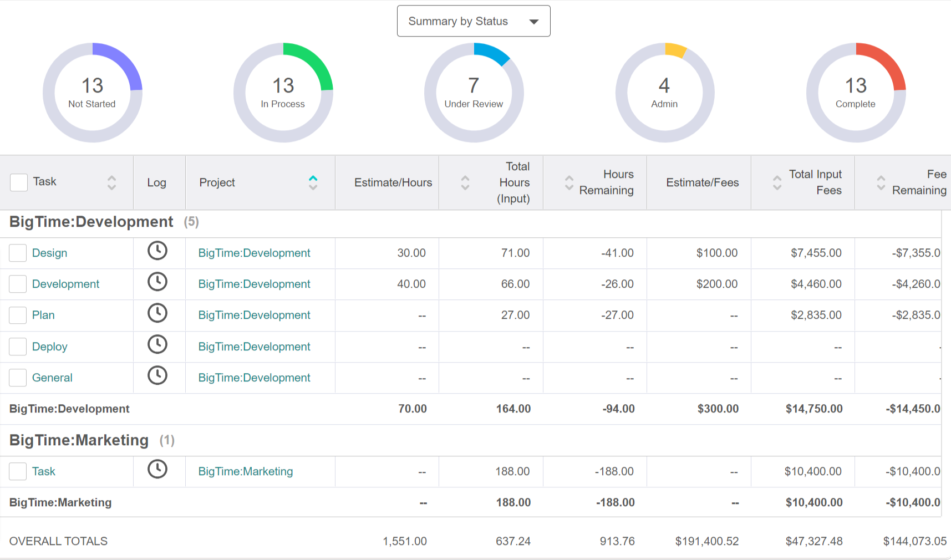Sort by Total Input Fees arrows
Screen dimensions: 951x560
[777, 182]
